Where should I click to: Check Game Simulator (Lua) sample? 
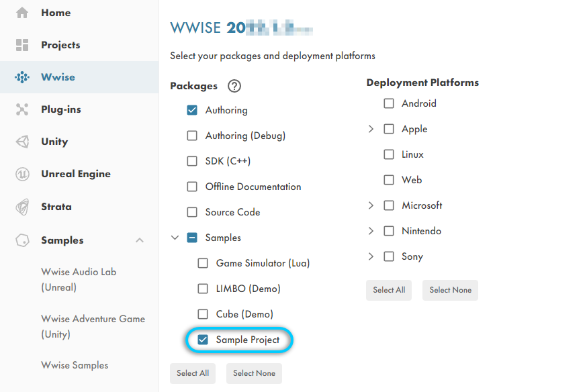(203, 263)
